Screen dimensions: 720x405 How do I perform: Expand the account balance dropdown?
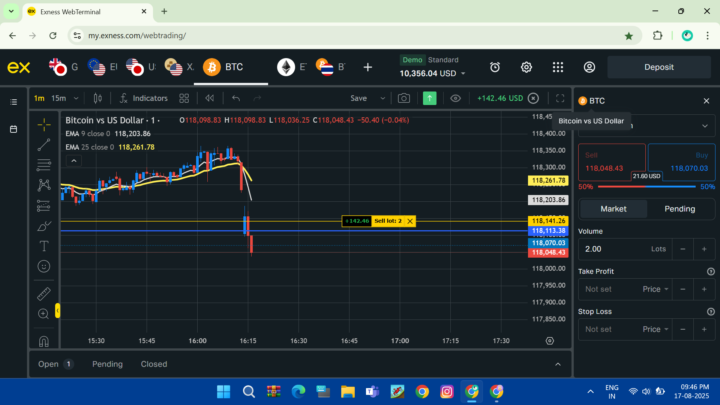point(463,73)
